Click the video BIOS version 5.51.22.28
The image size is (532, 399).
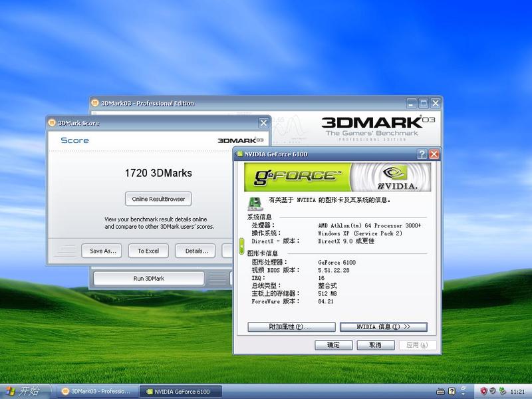(334, 270)
